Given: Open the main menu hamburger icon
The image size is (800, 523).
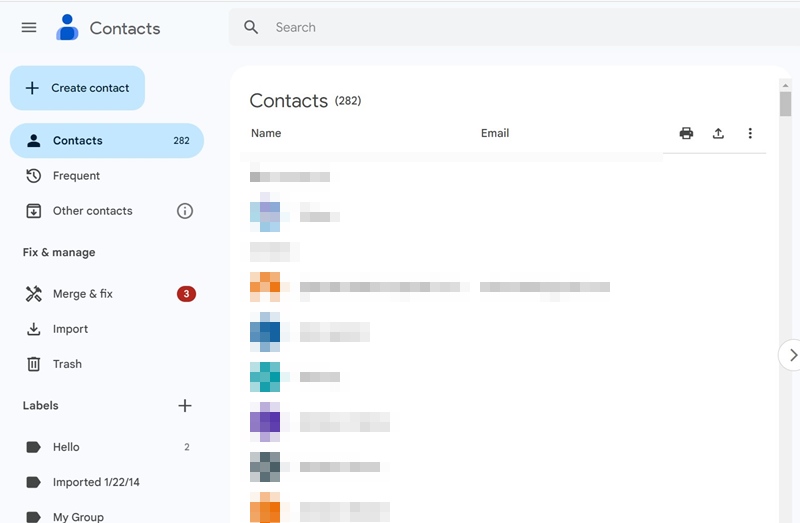Looking at the screenshot, I should tap(29, 28).
